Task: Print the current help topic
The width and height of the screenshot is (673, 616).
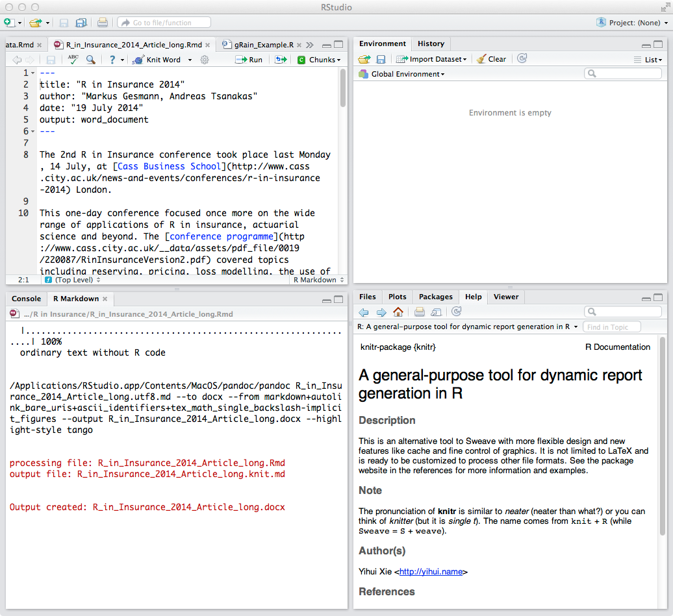Action: coord(420,312)
